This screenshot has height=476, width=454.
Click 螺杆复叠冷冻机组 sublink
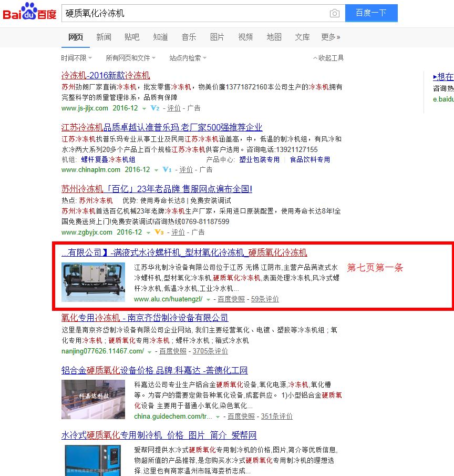coord(108,160)
